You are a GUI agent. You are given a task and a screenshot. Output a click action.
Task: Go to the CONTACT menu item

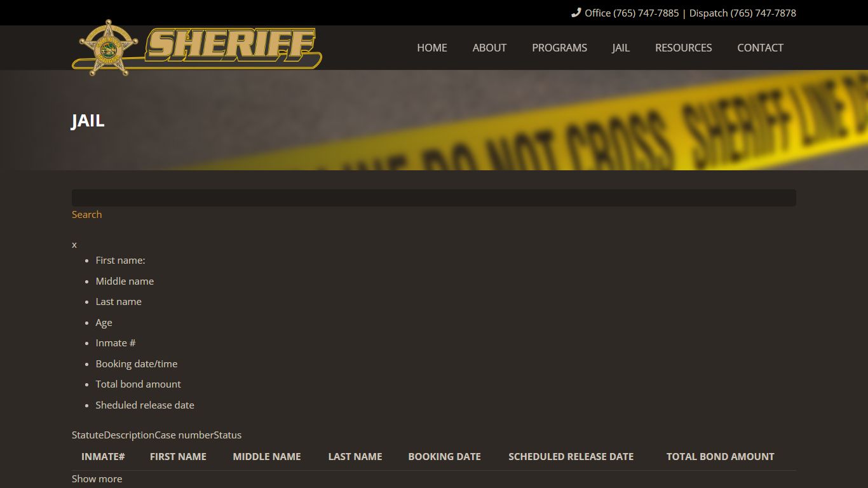click(x=760, y=48)
